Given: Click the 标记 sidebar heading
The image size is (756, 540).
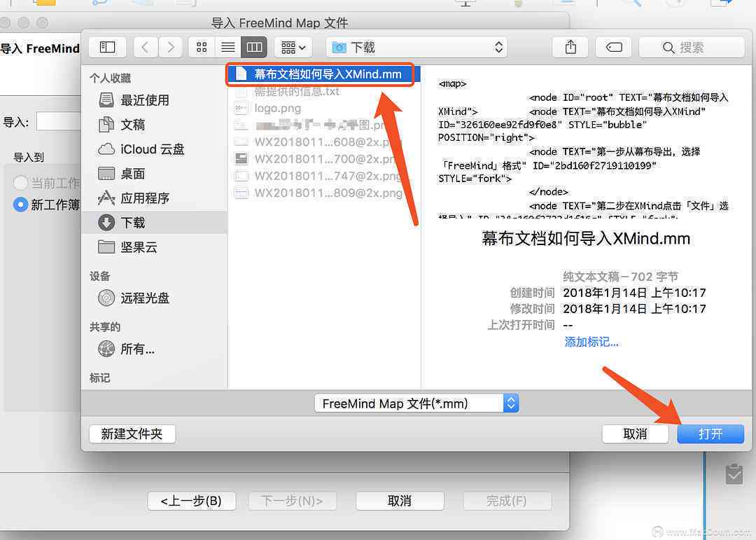Looking at the screenshot, I should tap(100, 378).
